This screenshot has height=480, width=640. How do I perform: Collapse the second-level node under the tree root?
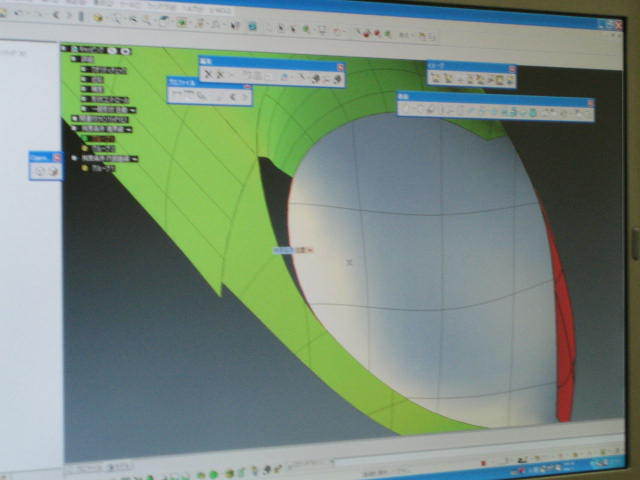(x=74, y=59)
